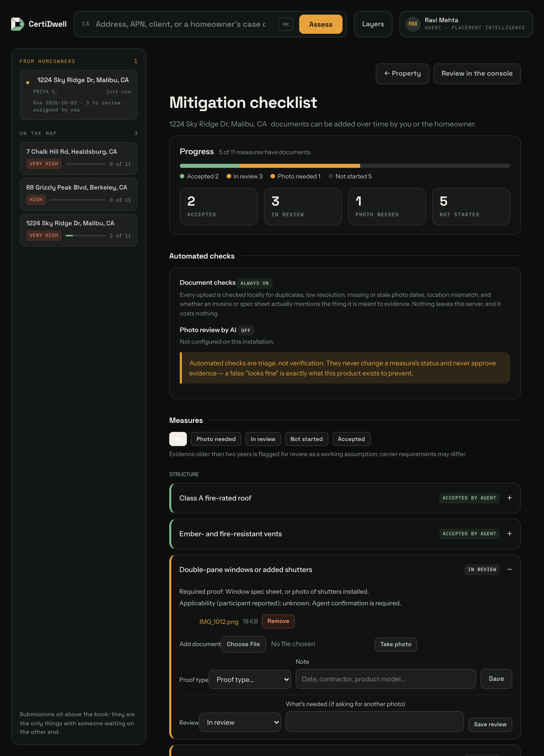Focus the address search field
This screenshot has width=544, height=756.
tap(181, 24)
